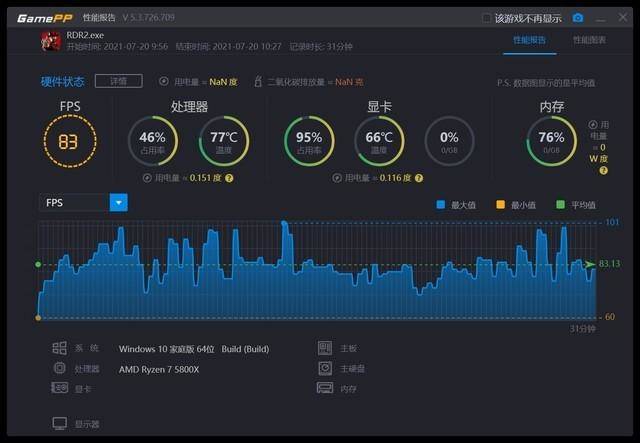The image size is (640, 443).
Task: Click the graphics card power usage help icon
Action: tap(419, 178)
